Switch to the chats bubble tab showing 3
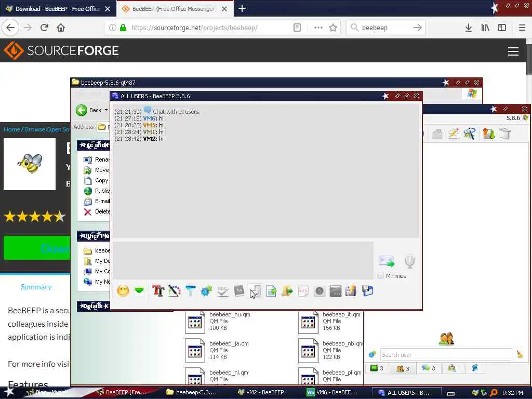532x399 pixels. click(x=429, y=368)
